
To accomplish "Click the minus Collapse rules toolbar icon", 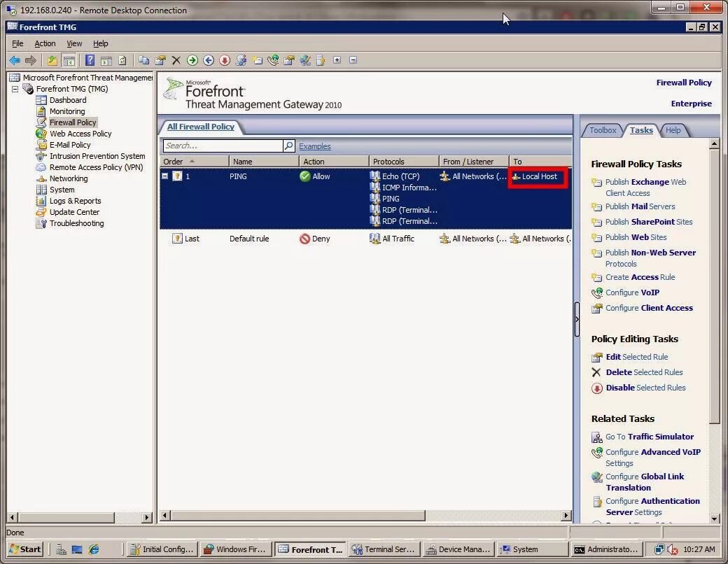I will [353, 60].
